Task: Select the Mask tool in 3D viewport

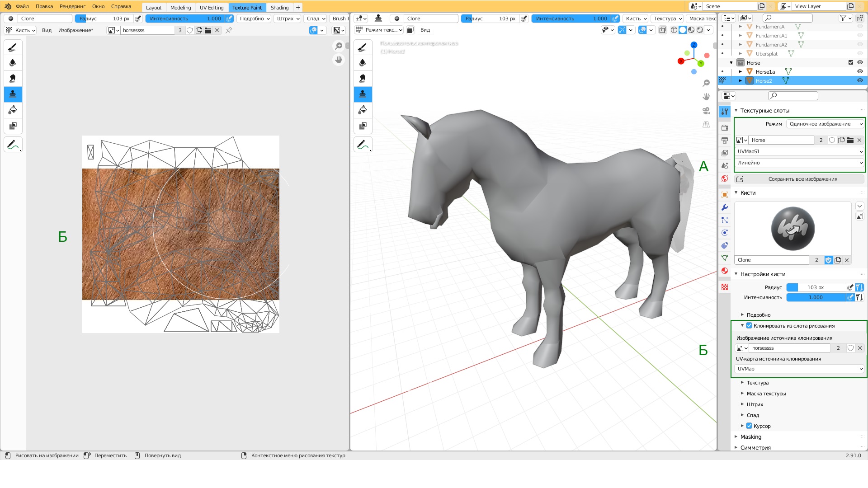Action: [363, 126]
